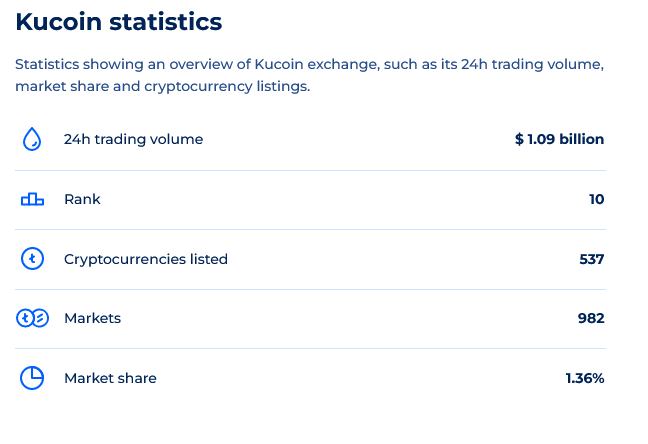Click the double coin Markets icon

pos(32,318)
